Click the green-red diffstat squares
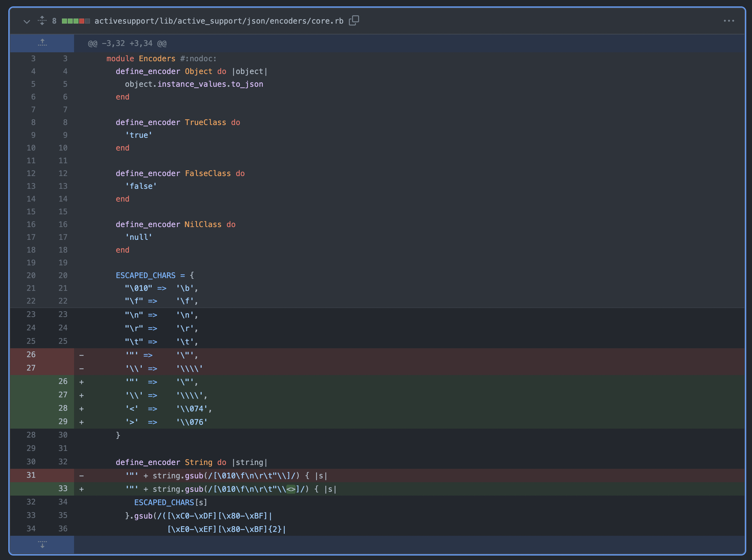Image resolution: width=752 pixels, height=560 pixels. (x=76, y=21)
